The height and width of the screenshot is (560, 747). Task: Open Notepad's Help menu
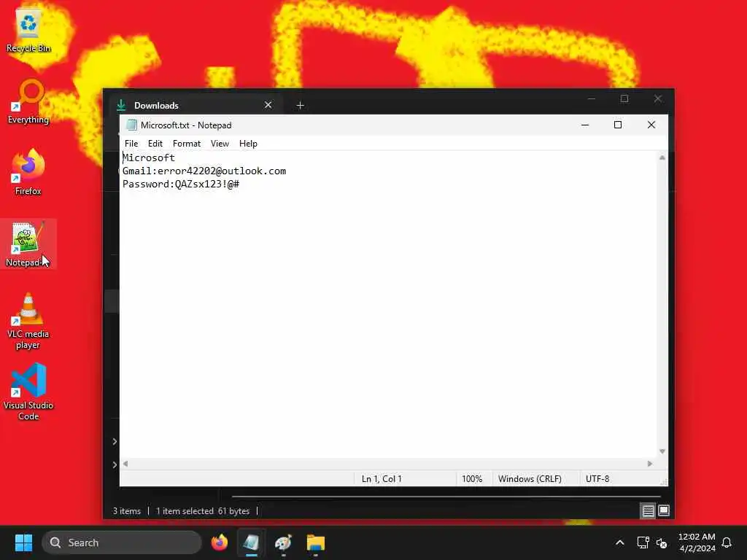point(248,144)
